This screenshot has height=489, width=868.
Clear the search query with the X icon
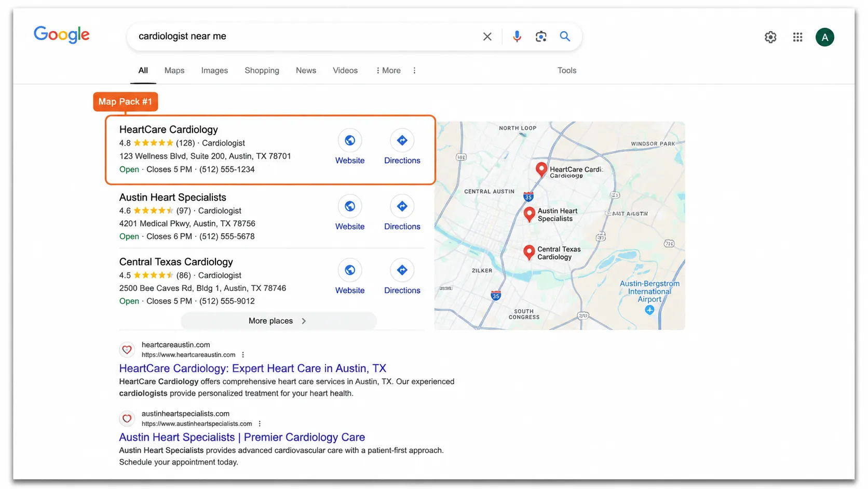point(487,36)
